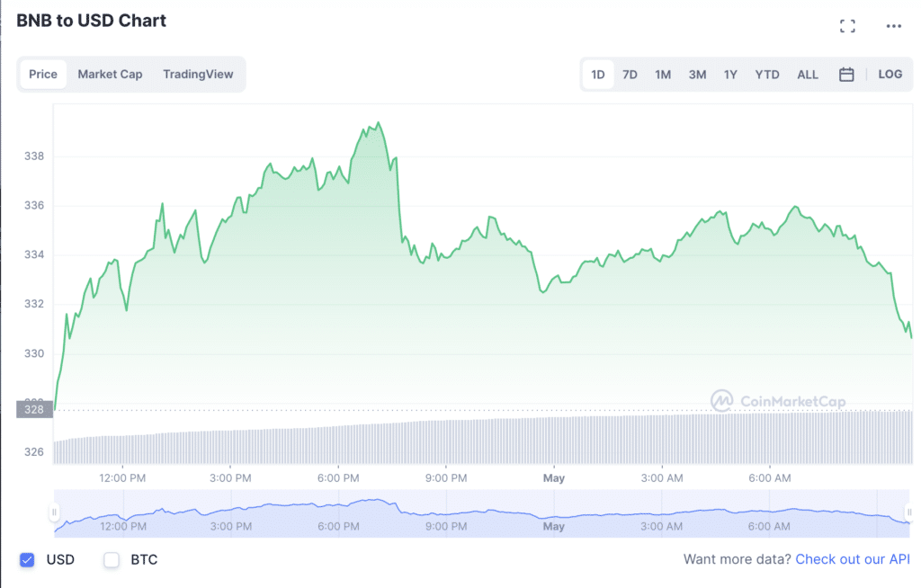Grab the right handle of range navigator
Image resolution: width=921 pixels, height=588 pixels.
[x=909, y=512]
